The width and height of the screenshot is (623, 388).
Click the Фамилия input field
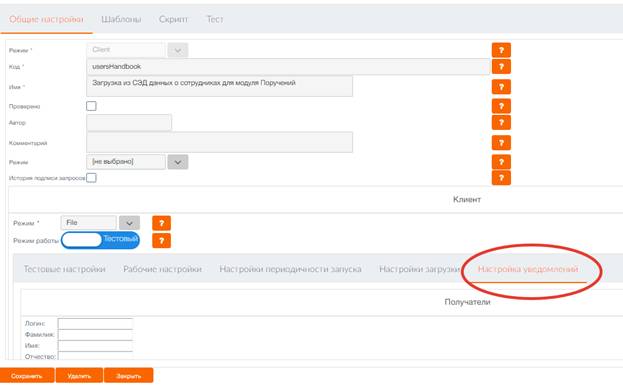click(x=95, y=334)
